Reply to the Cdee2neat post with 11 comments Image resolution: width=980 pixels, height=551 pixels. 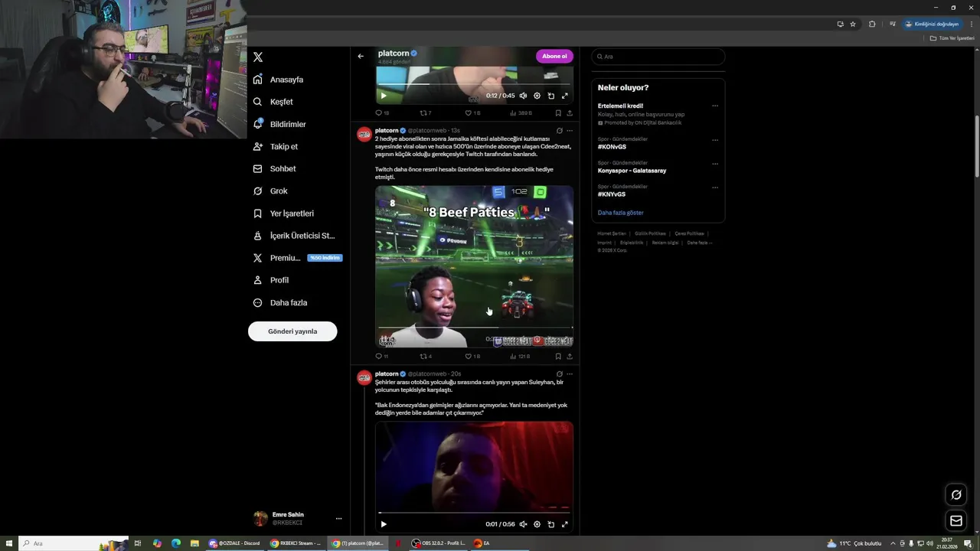[x=381, y=357]
